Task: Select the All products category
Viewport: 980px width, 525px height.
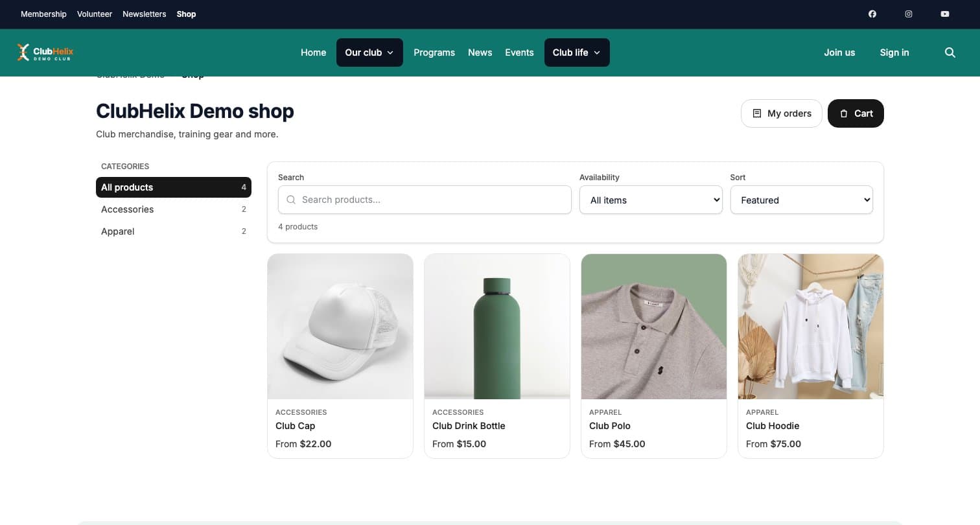Action: [x=174, y=187]
